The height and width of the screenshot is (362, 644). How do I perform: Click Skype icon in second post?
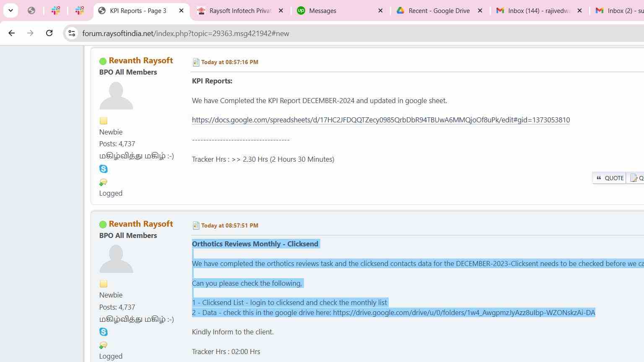coord(104,332)
